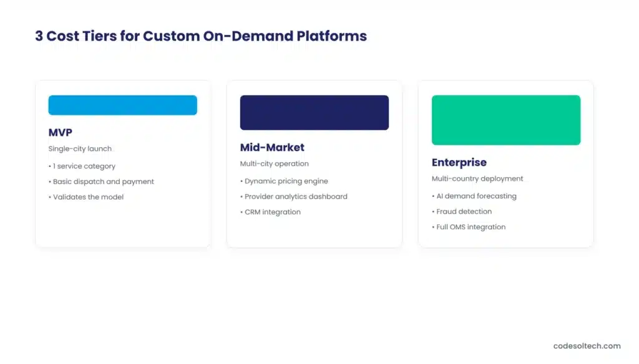The height and width of the screenshot is (364, 639).
Task: Select the 'Multi-country deployment' subtitle
Action: pos(477,179)
